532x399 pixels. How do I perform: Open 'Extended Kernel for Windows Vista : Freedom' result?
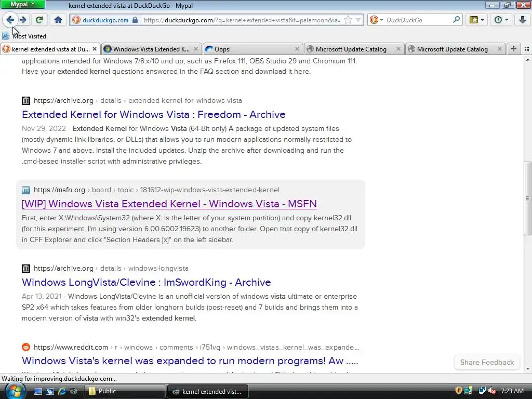(153, 114)
